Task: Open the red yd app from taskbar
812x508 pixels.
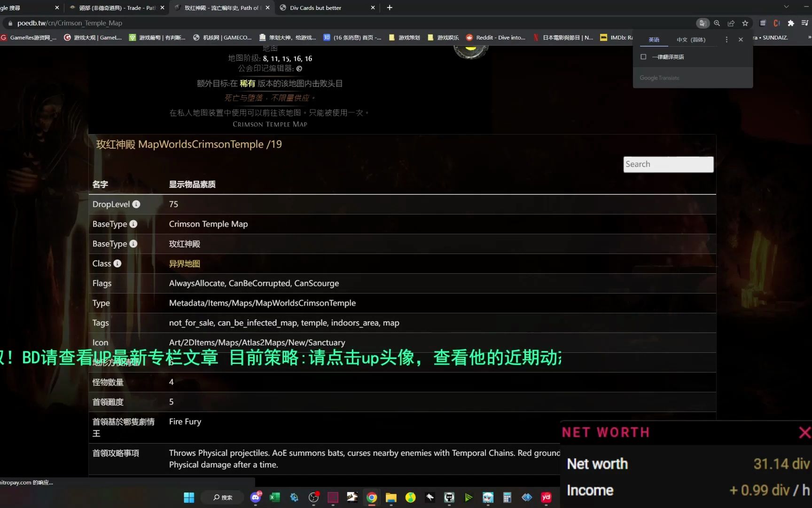Action: pos(546,497)
